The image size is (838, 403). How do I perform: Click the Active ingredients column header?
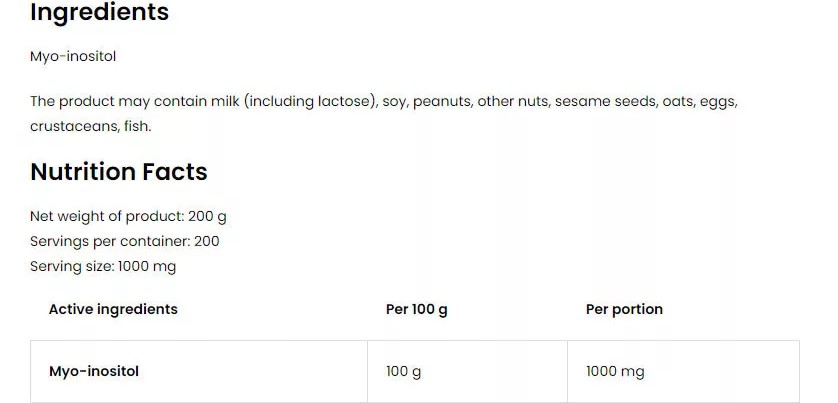pos(113,309)
